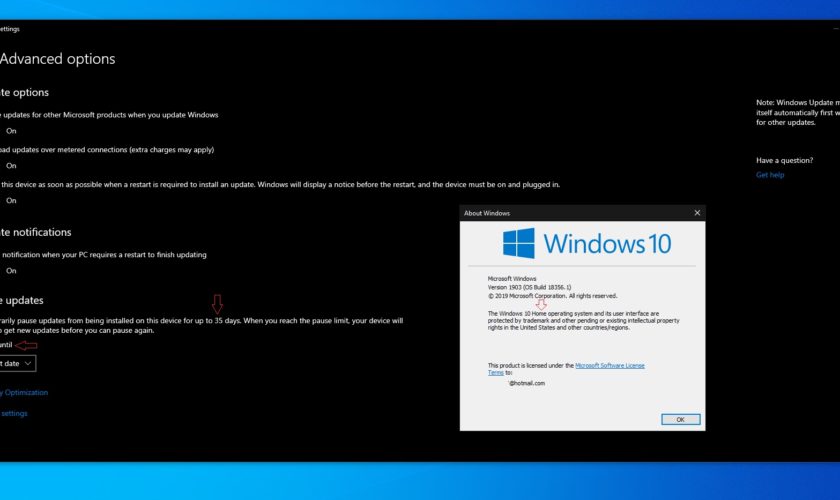
Task: Click the 35 days pause description text
Action: (201, 325)
